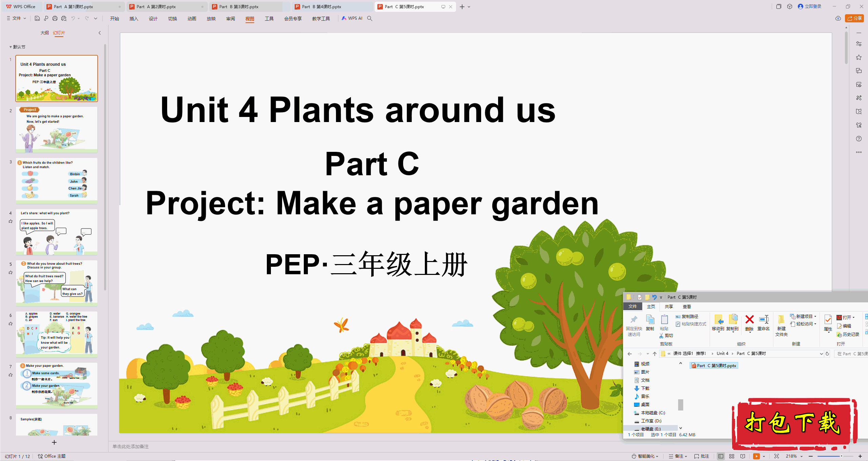Click Explorer back navigation arrow
Image resolution: width=868 pixels, height=461 pixels.
point(630,354)
